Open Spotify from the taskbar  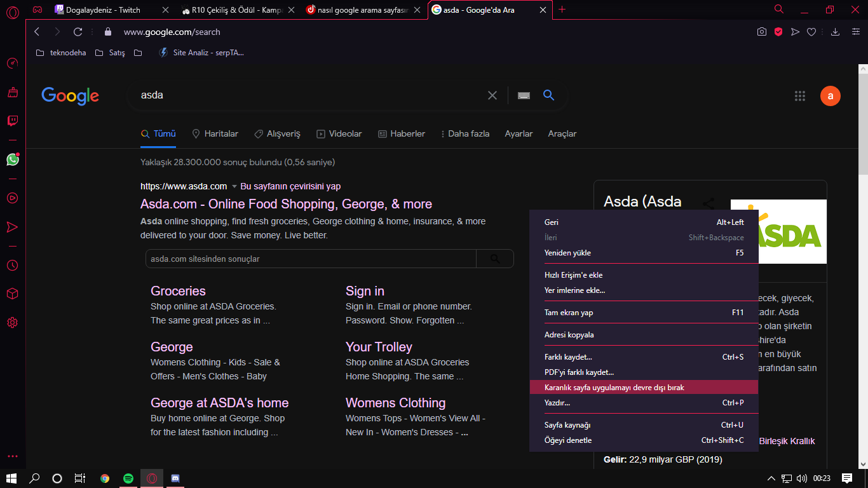(x=128, y=478)
